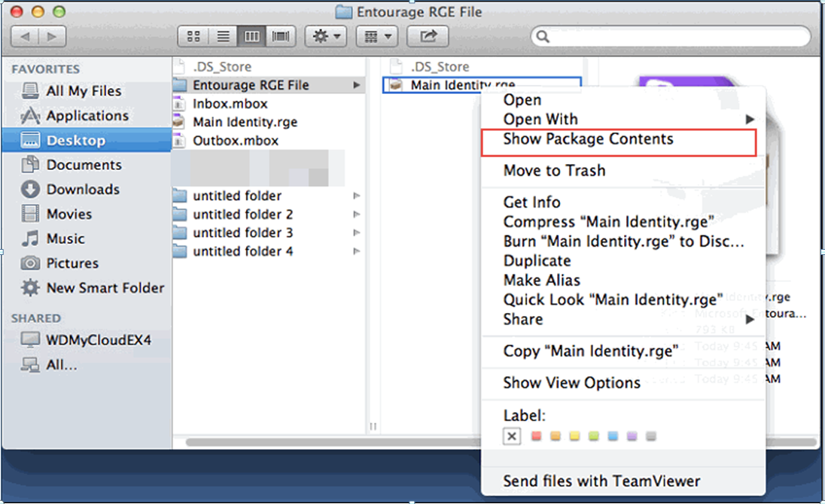Switch to column view
The image size is (825, 504).
(251, 36)
